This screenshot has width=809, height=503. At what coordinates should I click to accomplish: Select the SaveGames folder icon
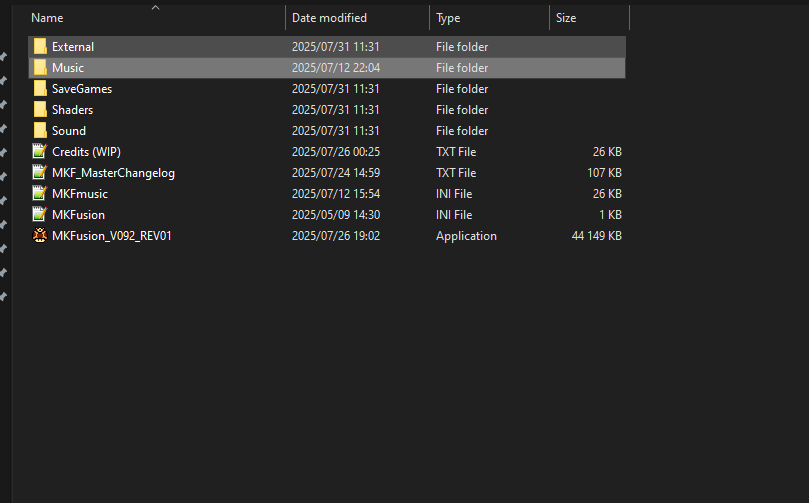[x=40, y=89]
